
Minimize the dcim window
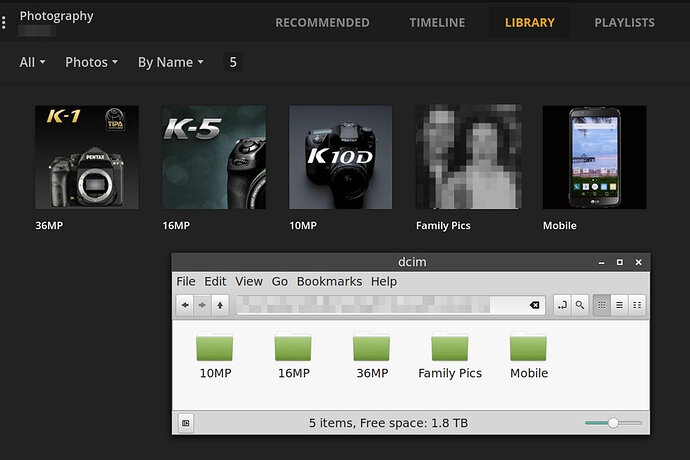[x=601, y=262]
